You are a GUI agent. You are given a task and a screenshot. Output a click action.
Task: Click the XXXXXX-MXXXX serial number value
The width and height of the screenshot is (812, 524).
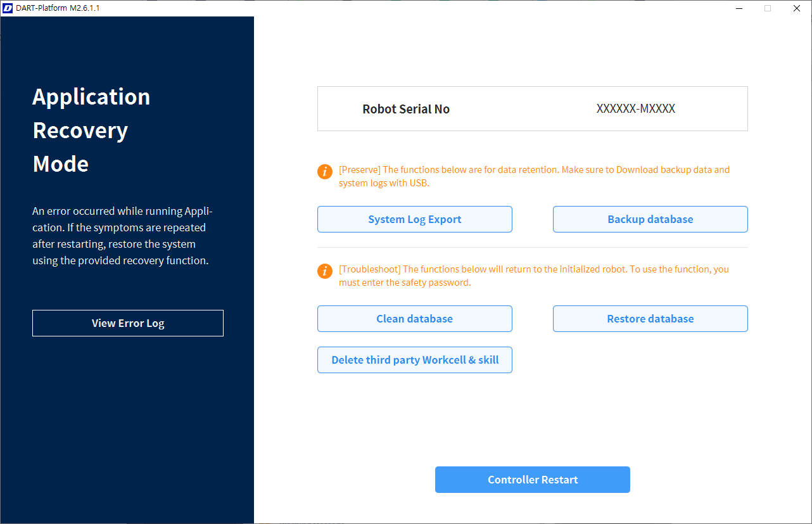pos(636,109)
